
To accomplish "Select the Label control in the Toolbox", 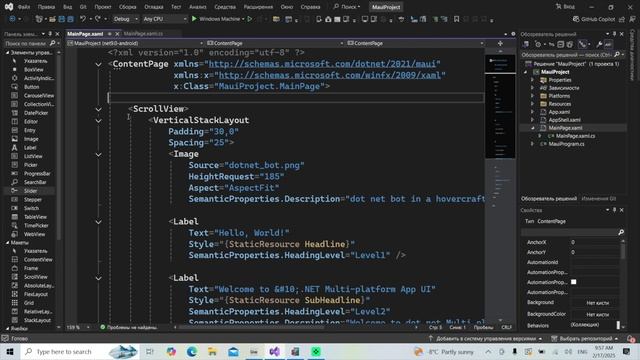I will click(x=30, y=147).
